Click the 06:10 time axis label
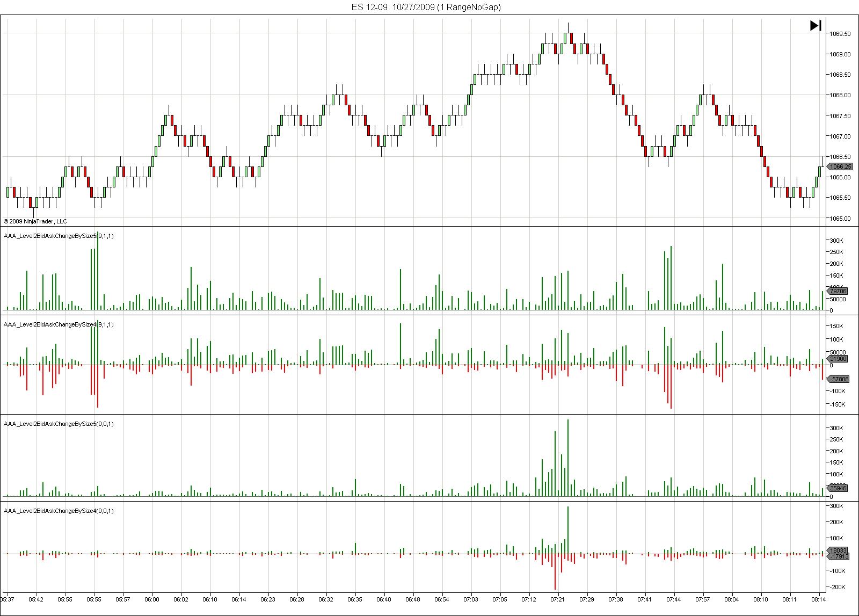Screen dimensions: 859x616 pyautogui.click(x=210, y=599)
